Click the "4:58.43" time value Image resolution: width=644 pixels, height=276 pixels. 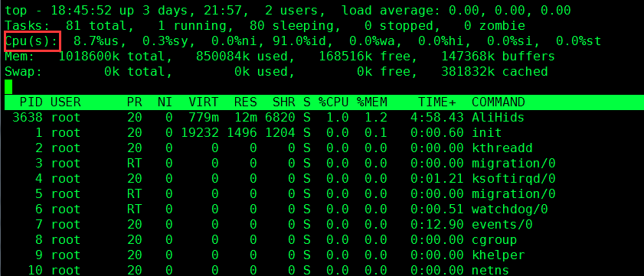[x=437, y=118]
